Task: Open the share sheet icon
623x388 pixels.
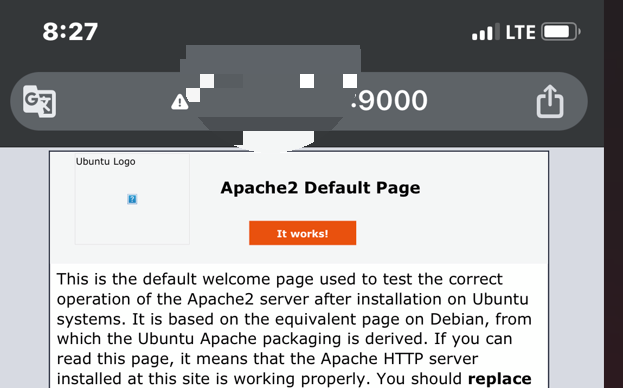Action: click(550, 101)
